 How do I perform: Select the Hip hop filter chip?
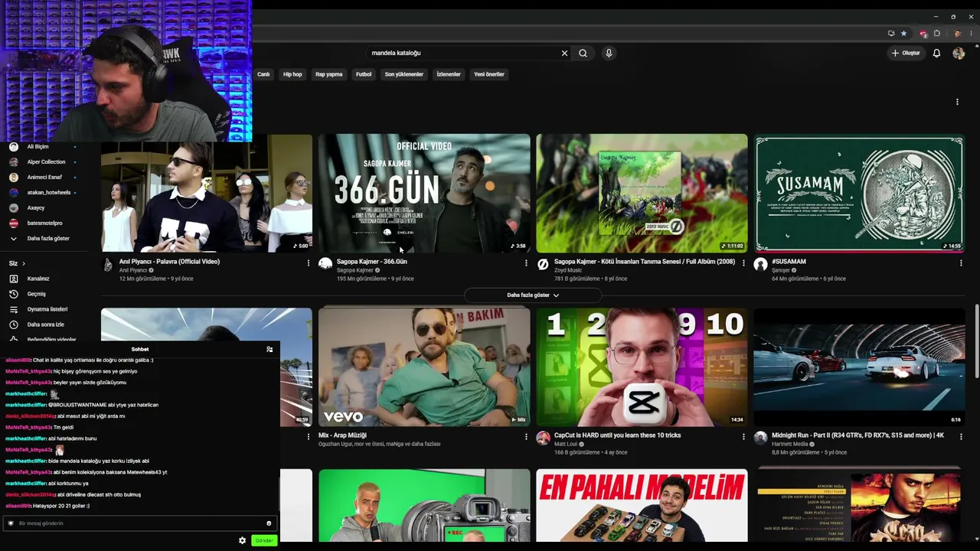[x=292, y=74]
